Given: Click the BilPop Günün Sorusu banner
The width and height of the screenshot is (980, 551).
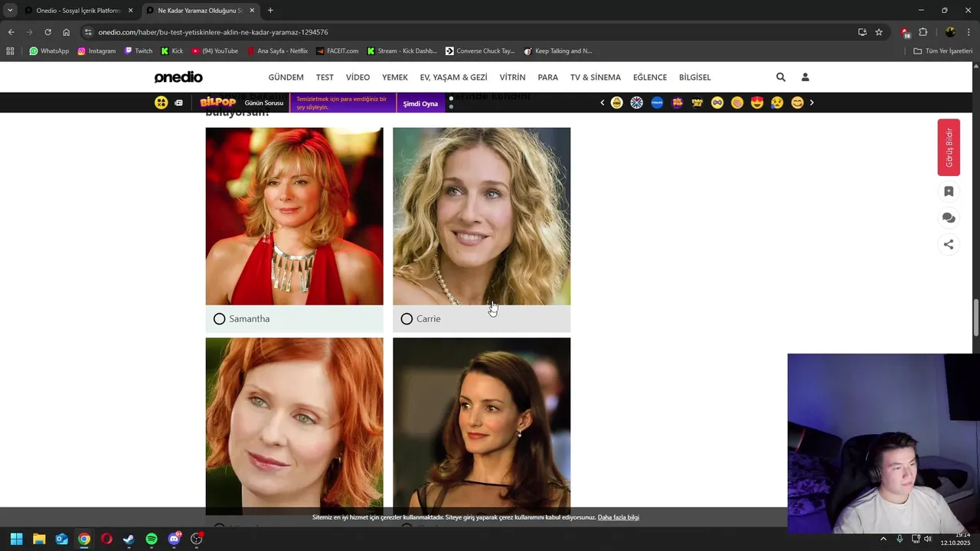Looking at the screenshot, I should tap(242, 103).
